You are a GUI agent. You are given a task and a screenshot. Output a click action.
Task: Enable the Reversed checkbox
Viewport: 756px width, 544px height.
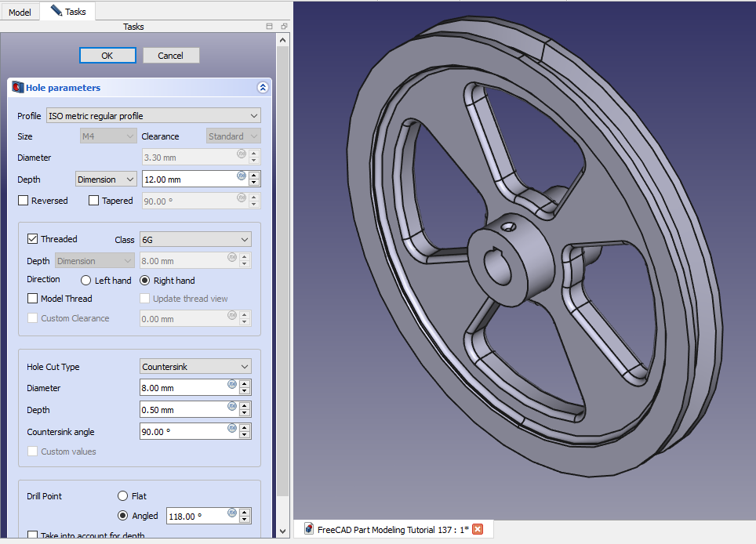(23, 201)
